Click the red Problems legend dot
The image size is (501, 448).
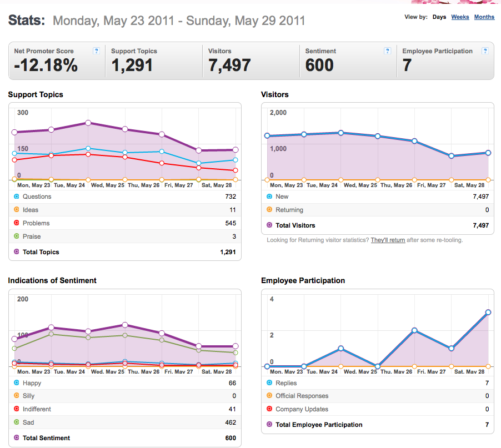pyautogui.click(x=17, y=223)
